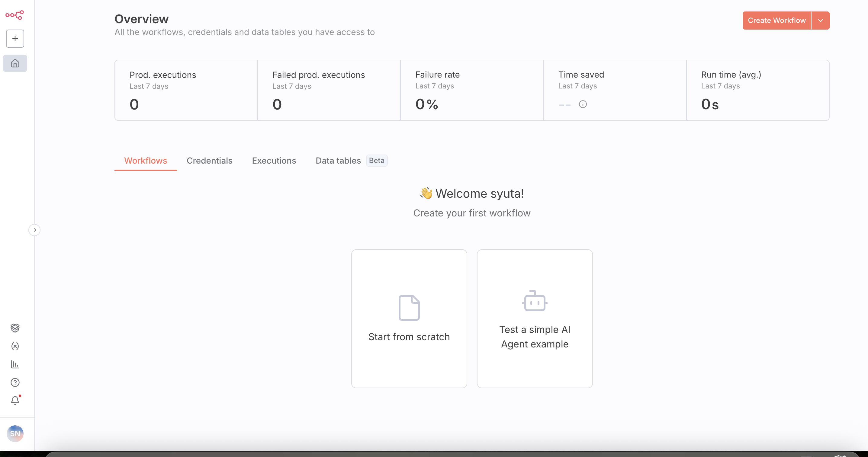
Task: Expand Create Workflow dropdown arrow
Action: point(821,21)
